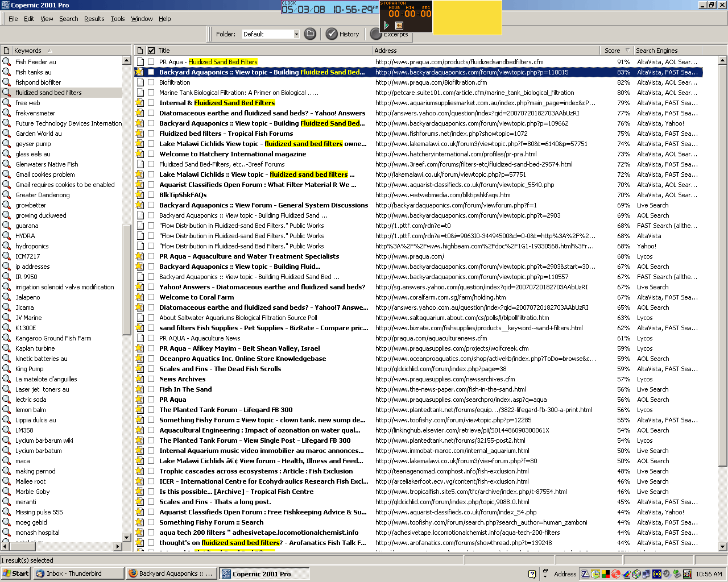Toggle the select-all checkbox in column header
This screenshot has width=728, height=582.
point(151,51)
